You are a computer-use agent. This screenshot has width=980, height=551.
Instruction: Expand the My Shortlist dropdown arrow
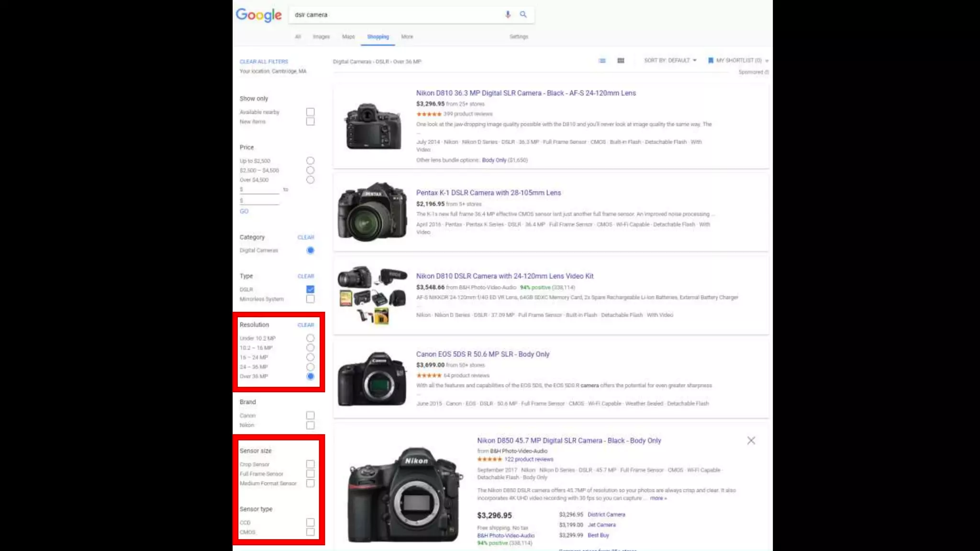pyautogui.click(x=767, y=61)
